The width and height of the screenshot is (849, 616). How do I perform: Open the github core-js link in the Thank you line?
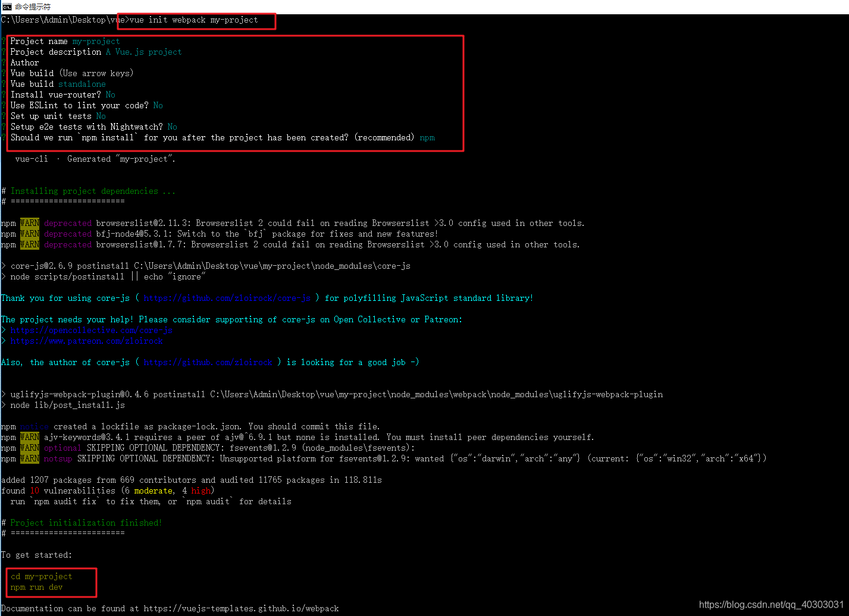227,298
